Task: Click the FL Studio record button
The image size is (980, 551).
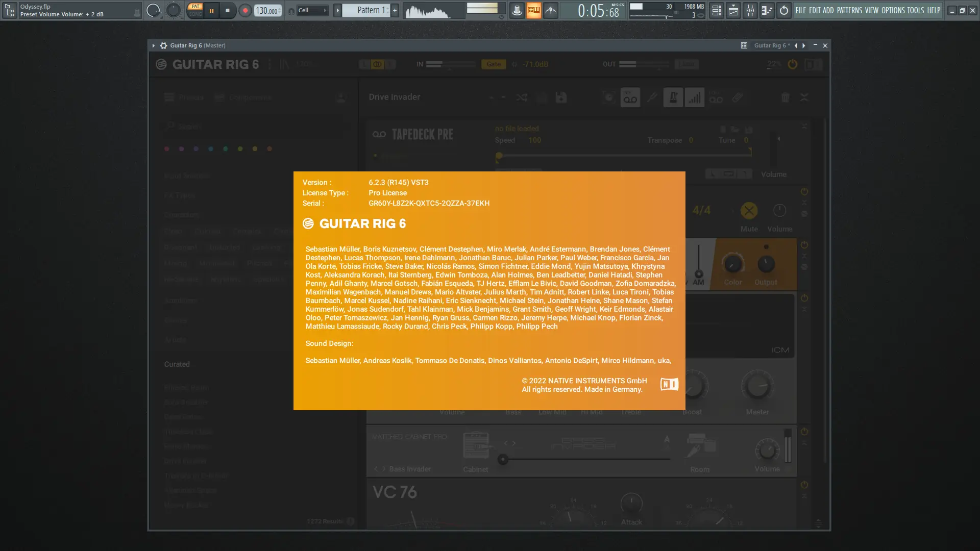Action: (245, 10)
